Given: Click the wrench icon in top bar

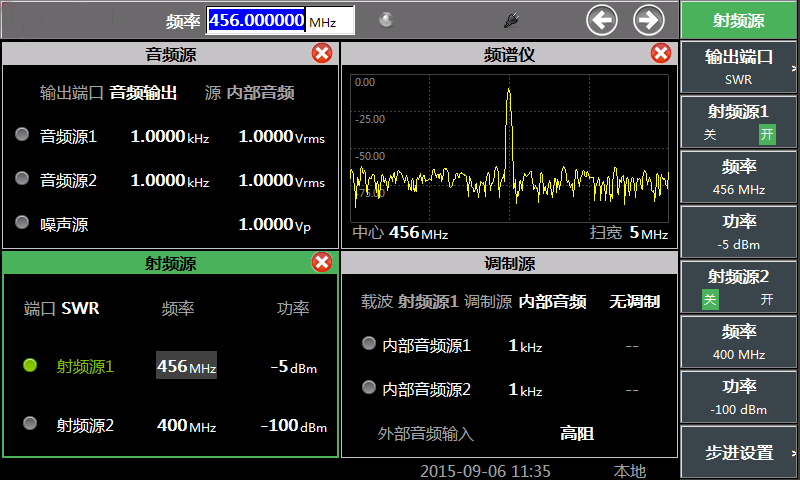Looking at the screenshot, I should coord(511,19).
